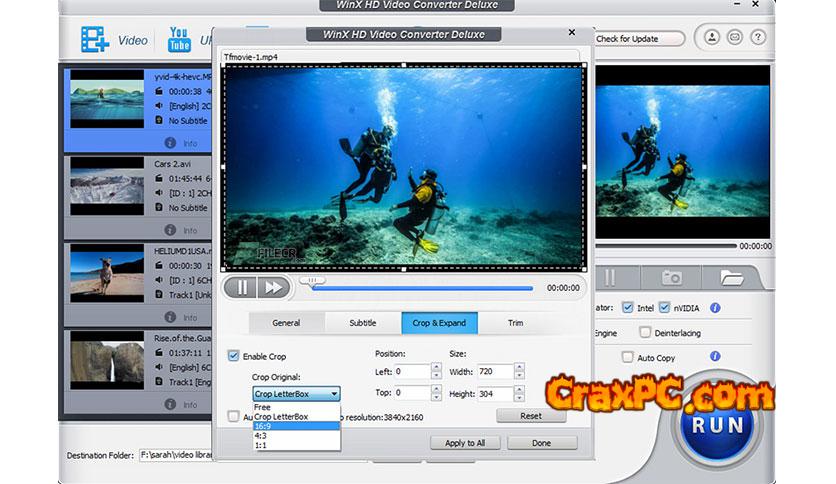Viewport: 836px width, 484px height.
Task: Toggle the Intel hardware accelerator checkbox
Action: (x=628, y=308)
